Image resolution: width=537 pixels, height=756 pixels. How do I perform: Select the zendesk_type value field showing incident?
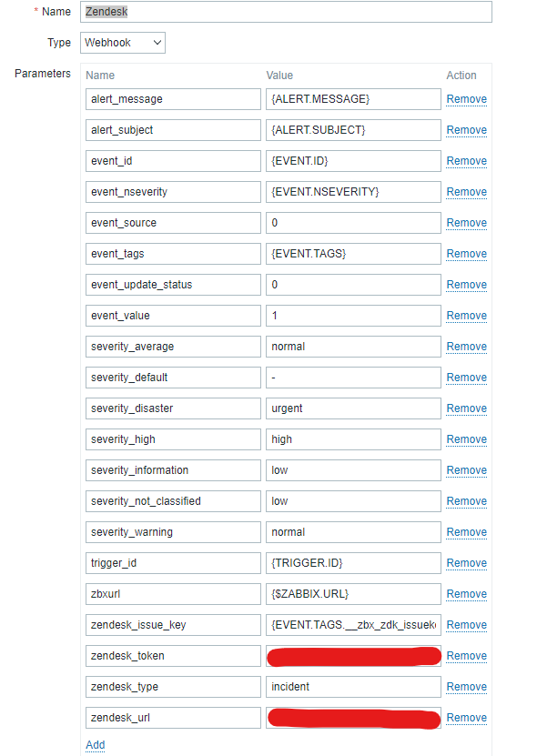[349, 687]
